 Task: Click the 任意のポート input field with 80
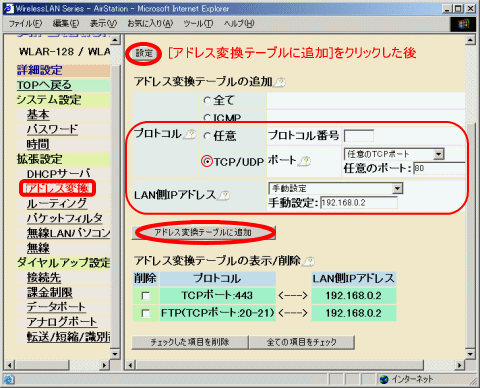pyautogui.click(x=439, y=168)
